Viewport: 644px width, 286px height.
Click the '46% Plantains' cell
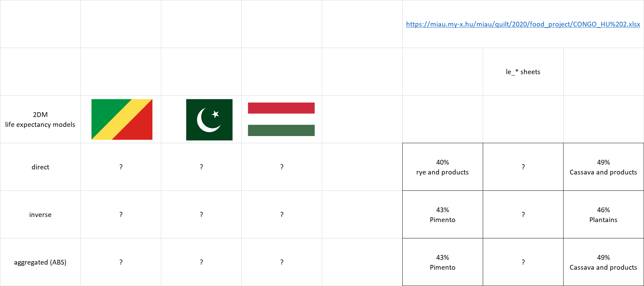click(x=603, y=215)
